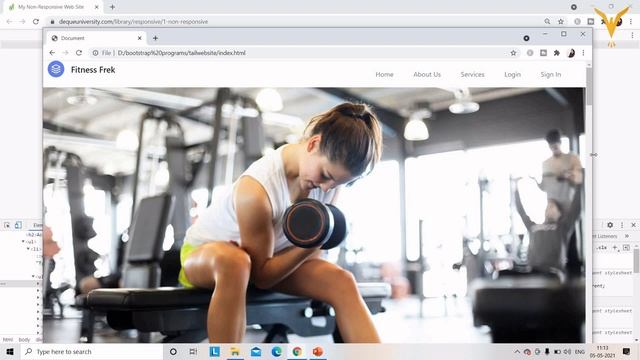
Task: Click the zoom magnifier in the back window's address bar
Action: point(547,22)
